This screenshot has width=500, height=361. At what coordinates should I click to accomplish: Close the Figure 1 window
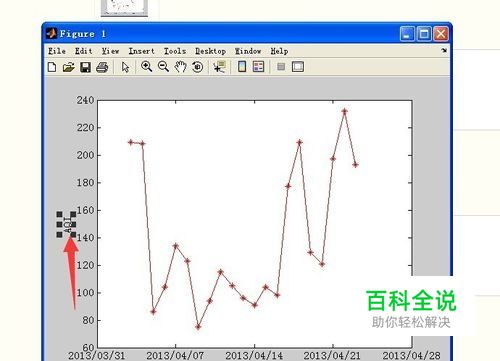[441, 34]
